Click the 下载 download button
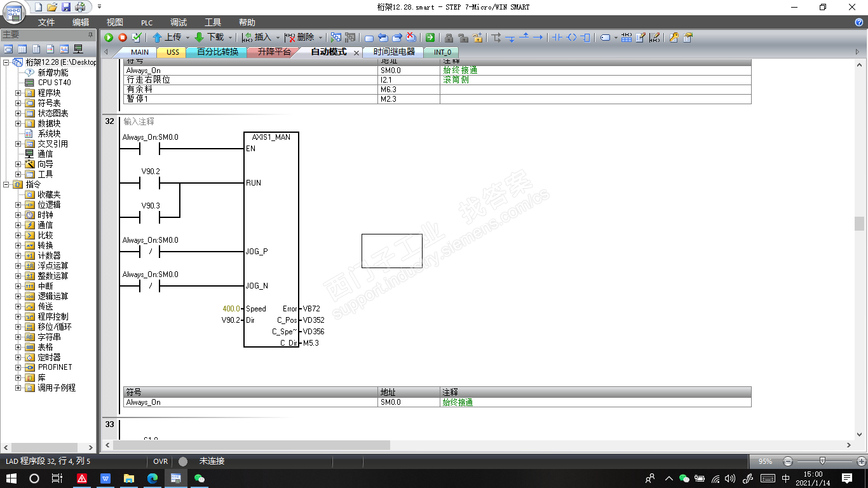 point(210,37)
